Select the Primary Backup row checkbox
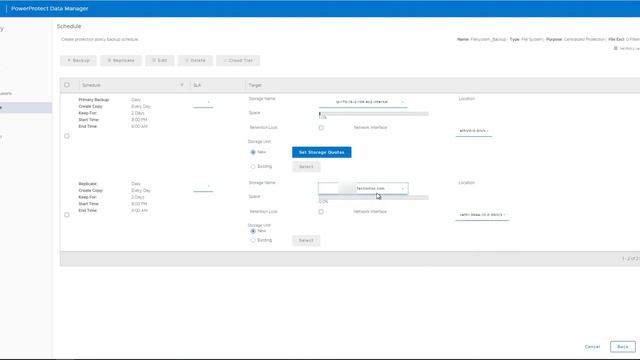This screenshot has height=360, width=640. coord(67,136)
